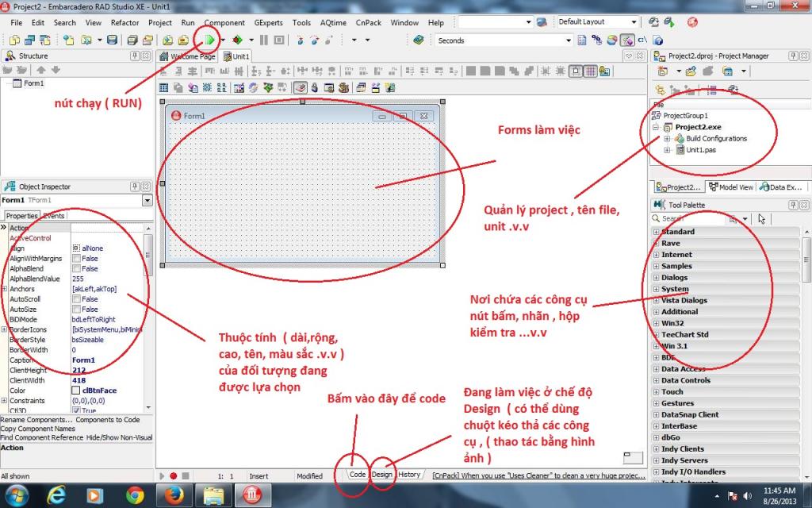The image size is (812, 508).
Task: Click the clBtnFace color swatch
Action: pos(76,391)
